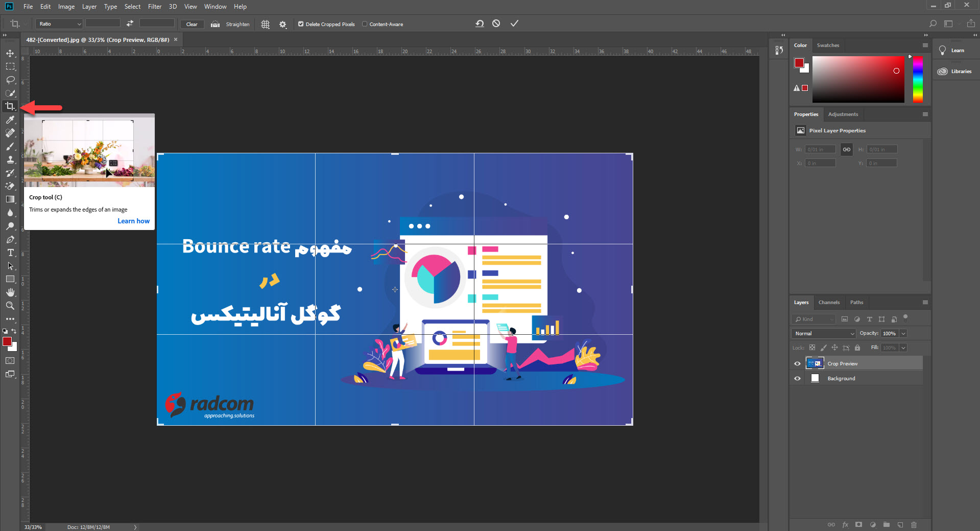Image resolution: width=980 pixels, height=531 pixels.
Task: Add a new layer via the Layers panel
Action: pyautogui.click(x=899, y=524)
